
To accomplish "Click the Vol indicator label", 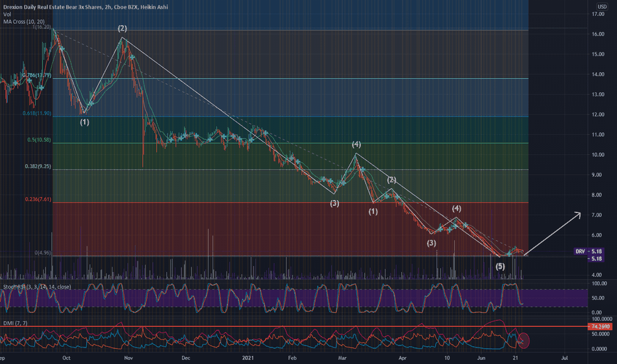I will [x=7, y=15].
